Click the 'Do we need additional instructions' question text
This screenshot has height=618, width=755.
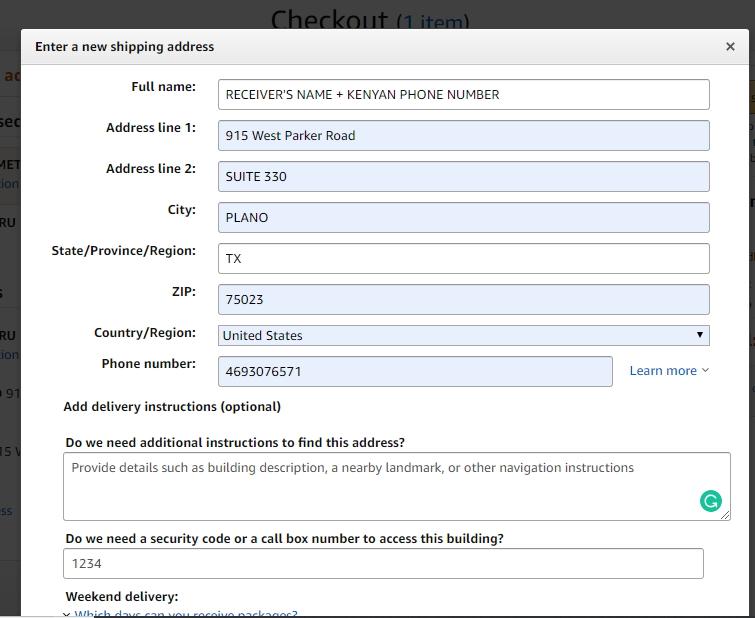(x=235, y=443)
